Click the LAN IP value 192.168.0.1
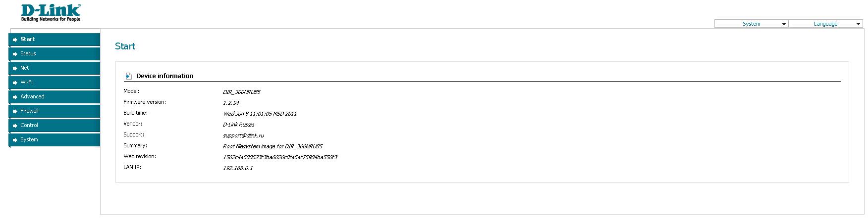 (238, 168)
